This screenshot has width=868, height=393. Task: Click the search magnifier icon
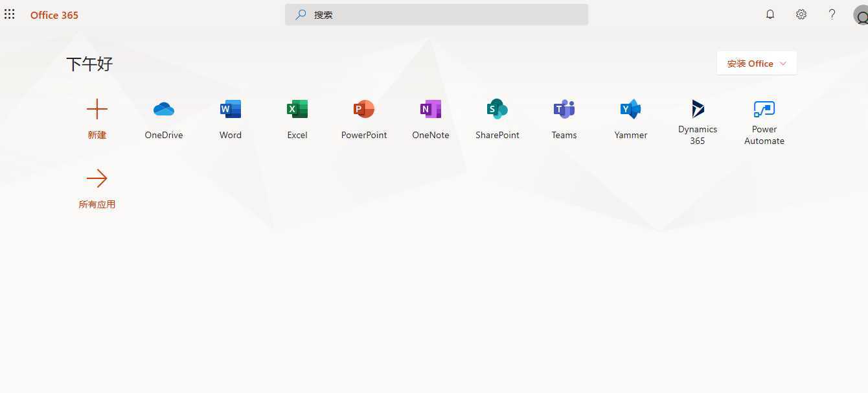point(301,14)
